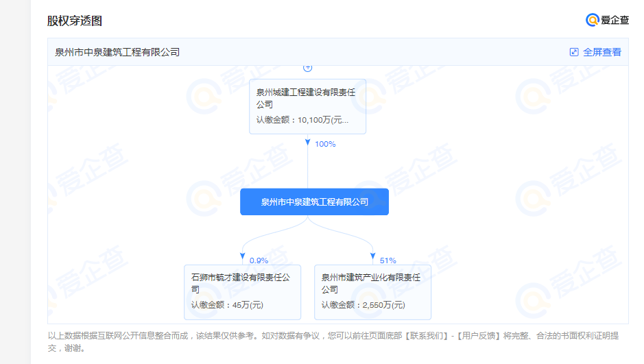Image resolution: width=644 pixels, height=364 pixels.
Task: Click the 爱企查 logo
Action: [607, 20]
